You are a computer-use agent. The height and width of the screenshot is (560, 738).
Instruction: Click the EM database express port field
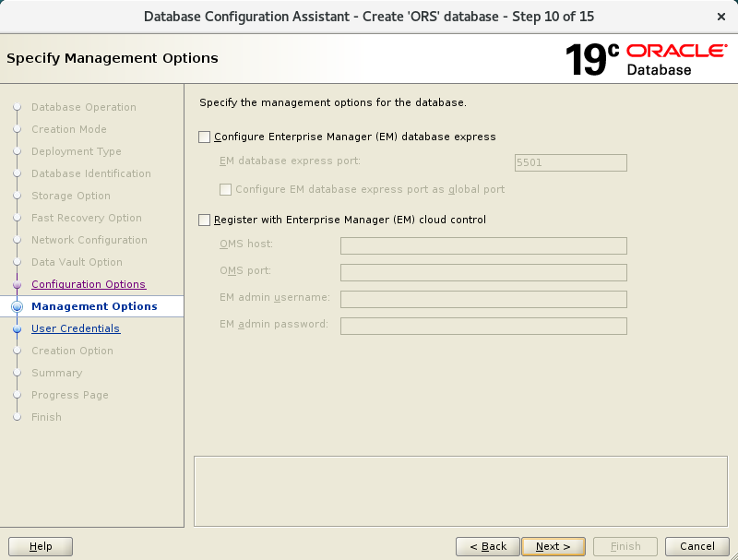[x=570, y=162]
